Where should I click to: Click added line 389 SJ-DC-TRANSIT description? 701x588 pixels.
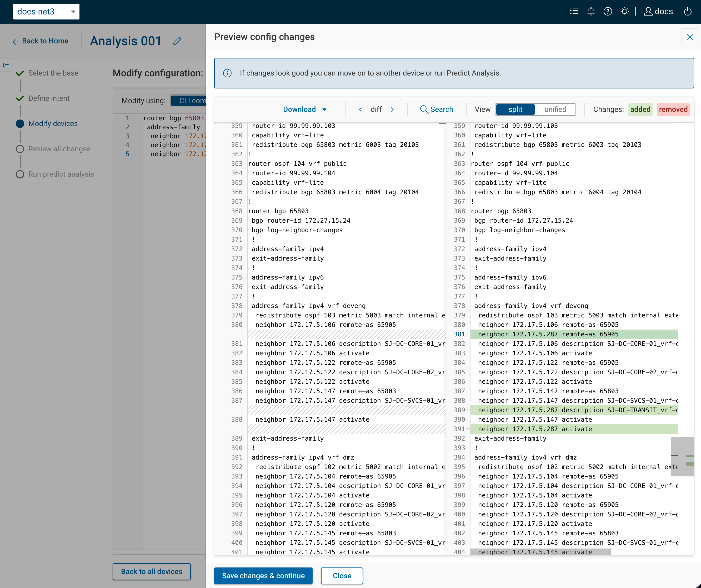(x=574, y=410)
